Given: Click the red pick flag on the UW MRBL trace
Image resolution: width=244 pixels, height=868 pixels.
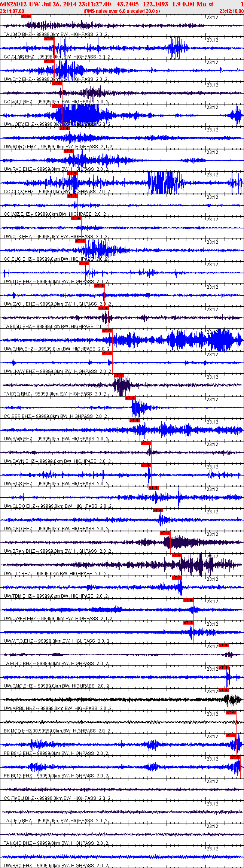Looking at the screenshot, I should [x=223, y=690].
